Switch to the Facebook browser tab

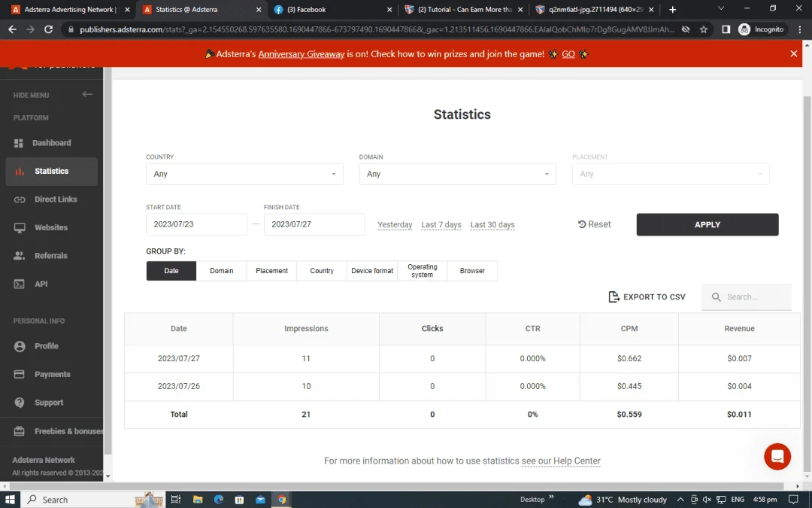[332, 9]
